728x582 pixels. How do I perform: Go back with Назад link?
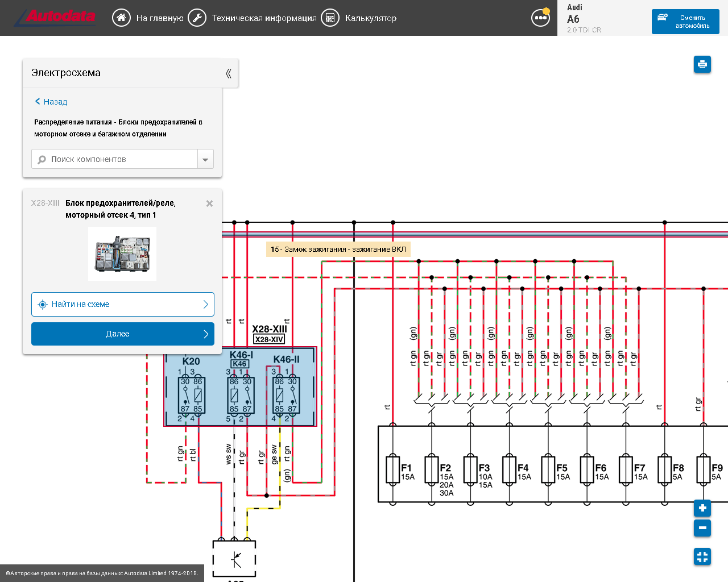click(x=51, y=102)
